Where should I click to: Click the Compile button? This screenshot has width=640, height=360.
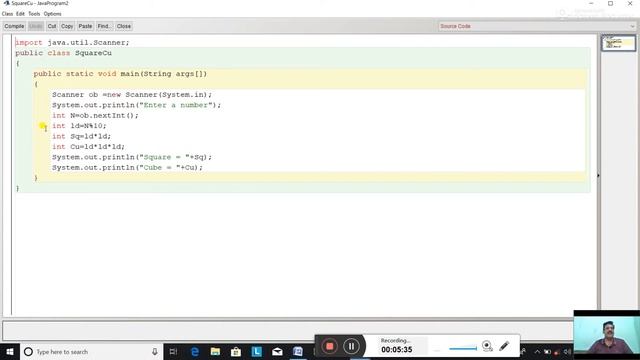[14, 26]
